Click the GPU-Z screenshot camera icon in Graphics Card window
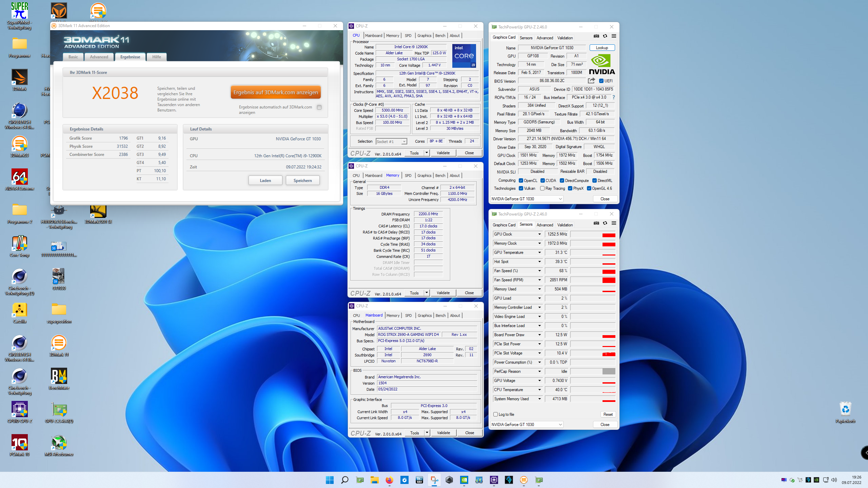The image size is (868, 488). pyautogui.click(x=596, y=36)
